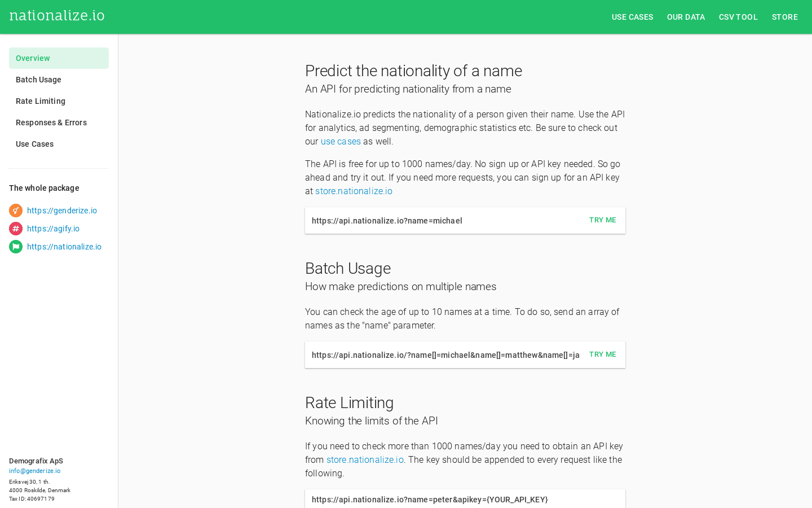The width and height of the screenshot is (812, 508).
Task: Click the nationalize.io logo in header
Action: [57, 16]
